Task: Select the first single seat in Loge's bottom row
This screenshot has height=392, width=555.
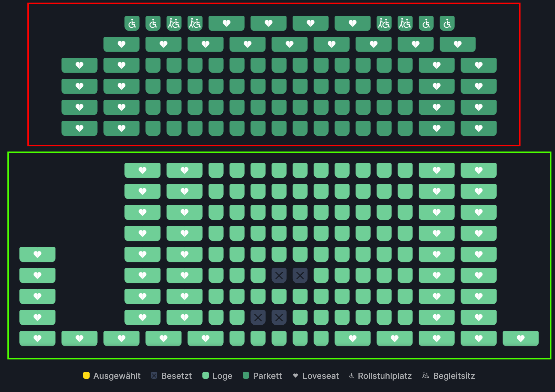Action: point(237,338)
